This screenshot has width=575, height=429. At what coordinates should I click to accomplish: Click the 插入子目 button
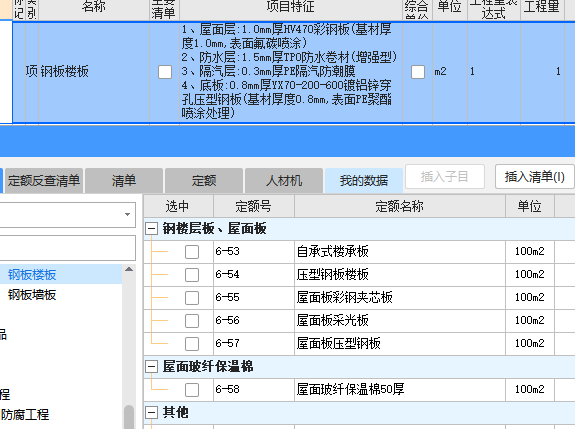click(444, 177)
